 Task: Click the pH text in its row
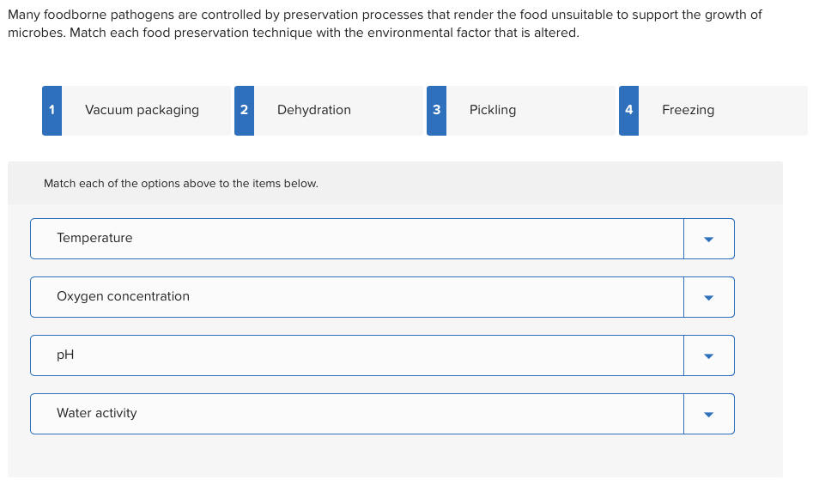click(65, 355)
